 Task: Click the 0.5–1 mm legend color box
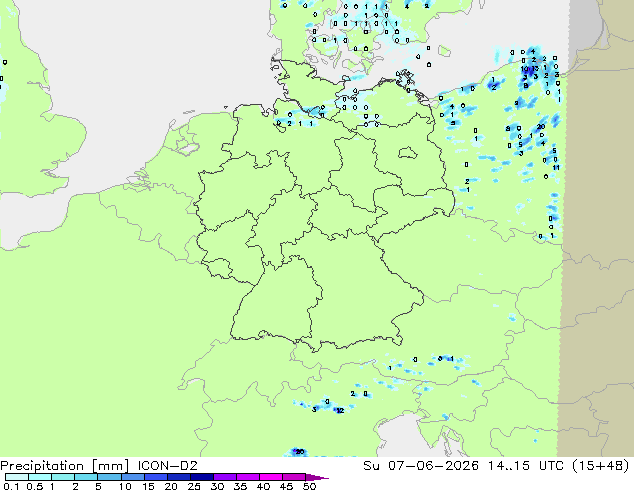[40, 477]
